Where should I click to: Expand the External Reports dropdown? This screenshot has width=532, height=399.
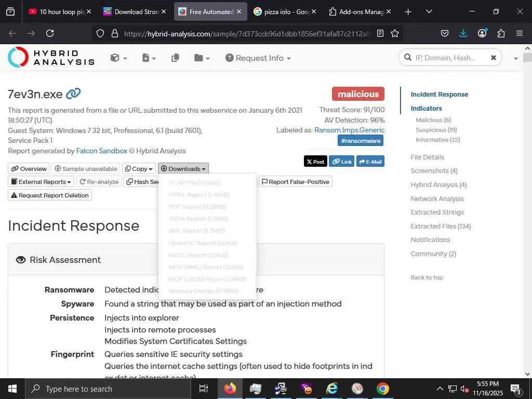41,182
